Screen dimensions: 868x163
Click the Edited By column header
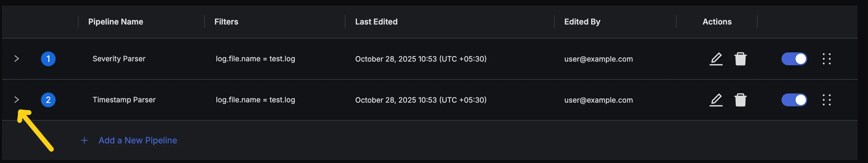point(582,22)
